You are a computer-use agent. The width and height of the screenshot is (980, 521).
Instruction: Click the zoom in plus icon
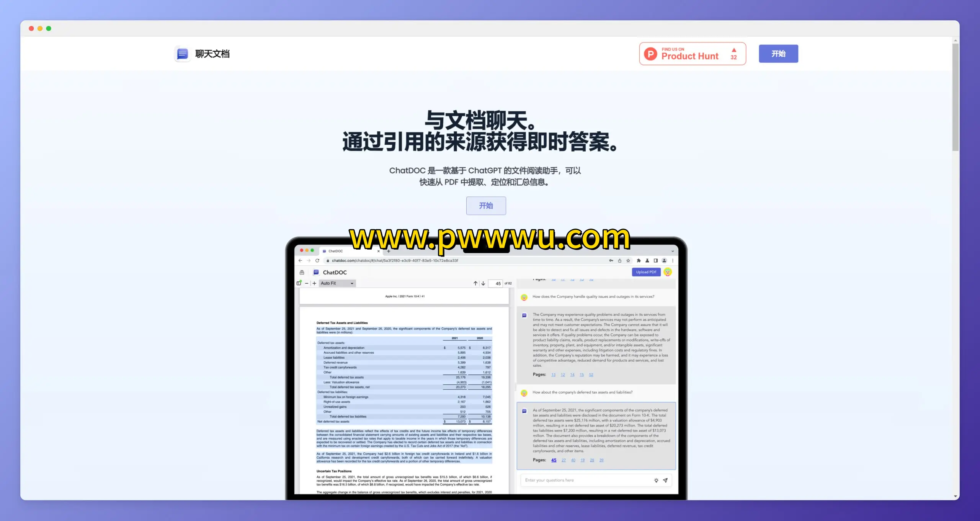314,283
